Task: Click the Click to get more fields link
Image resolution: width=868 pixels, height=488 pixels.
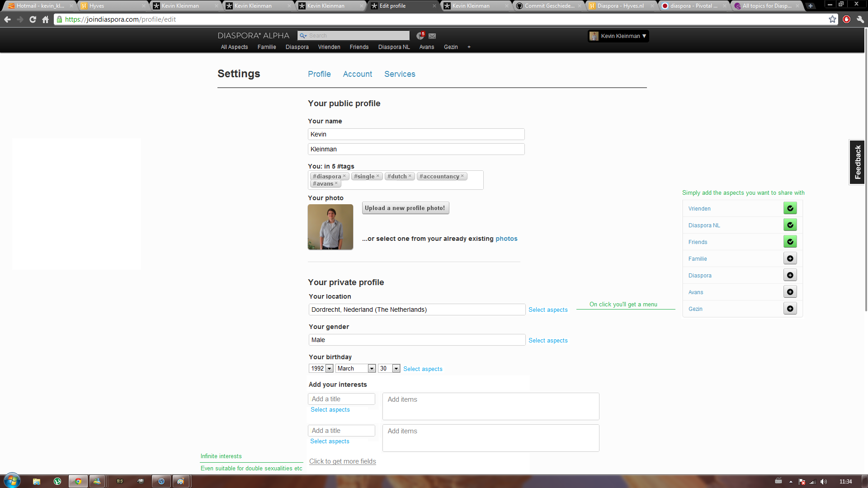Action: [342, 461]
